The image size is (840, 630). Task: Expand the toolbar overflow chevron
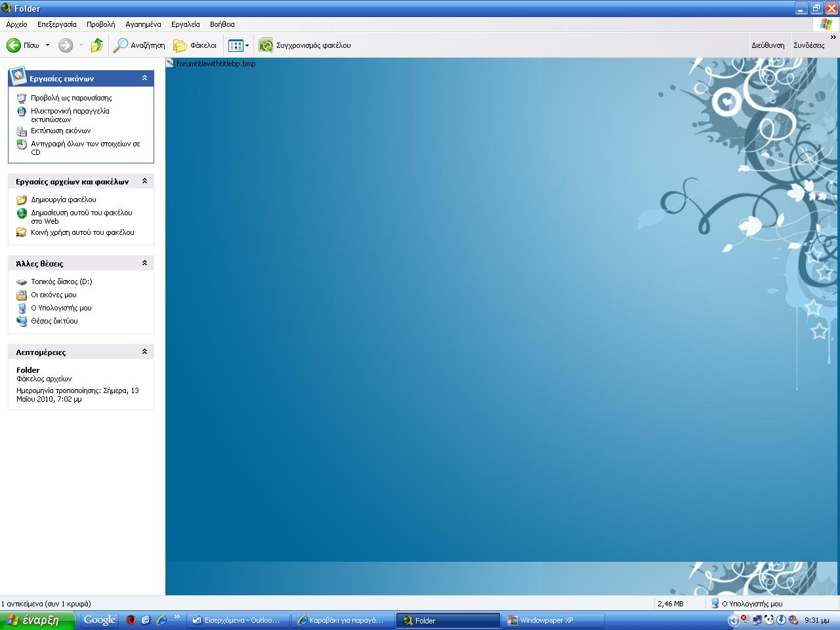[833, 38]
